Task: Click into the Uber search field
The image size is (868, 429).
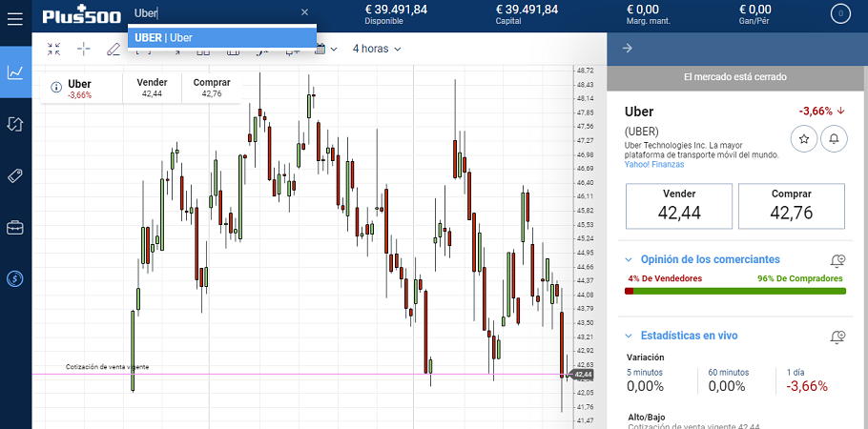Action: click(215, 12)
